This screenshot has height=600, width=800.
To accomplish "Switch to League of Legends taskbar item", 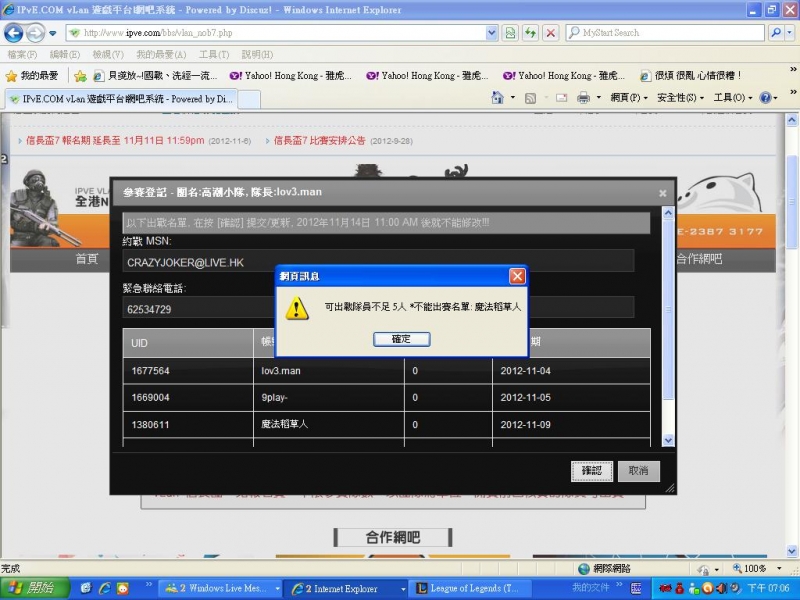I will coord(471,588).
